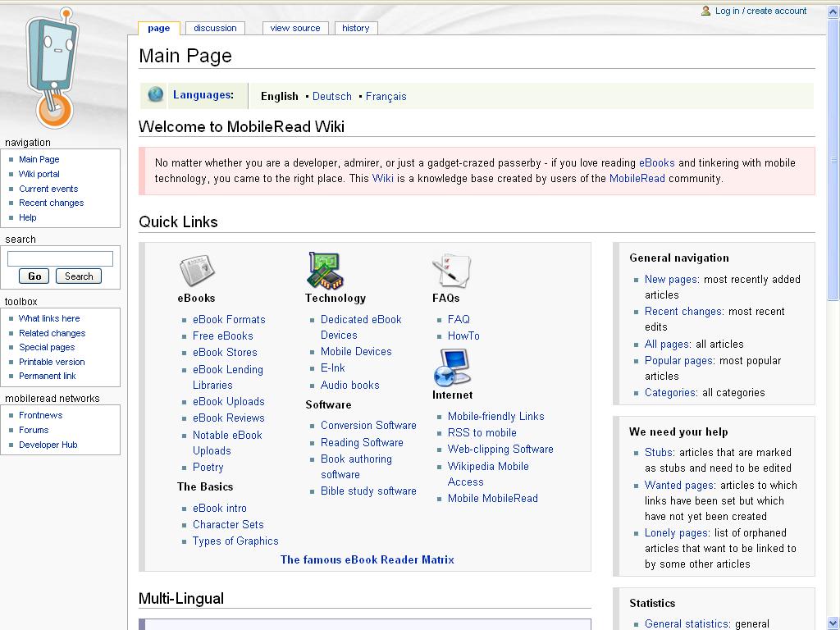This screenshot has height=630, width=840.
Task: Click the MobileRead robot logo
Action: tap(52, 68)
